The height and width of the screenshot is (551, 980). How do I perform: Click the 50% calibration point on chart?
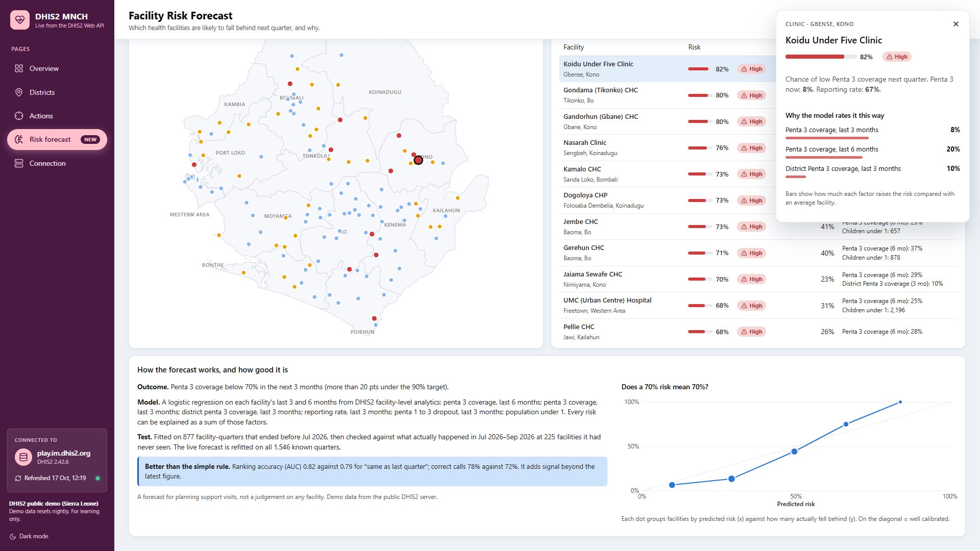tap(794, 452)
